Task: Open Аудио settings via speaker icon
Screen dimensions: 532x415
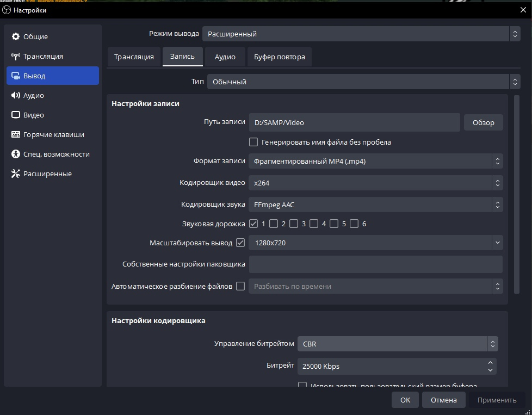Action: click(x=15, y=96)
